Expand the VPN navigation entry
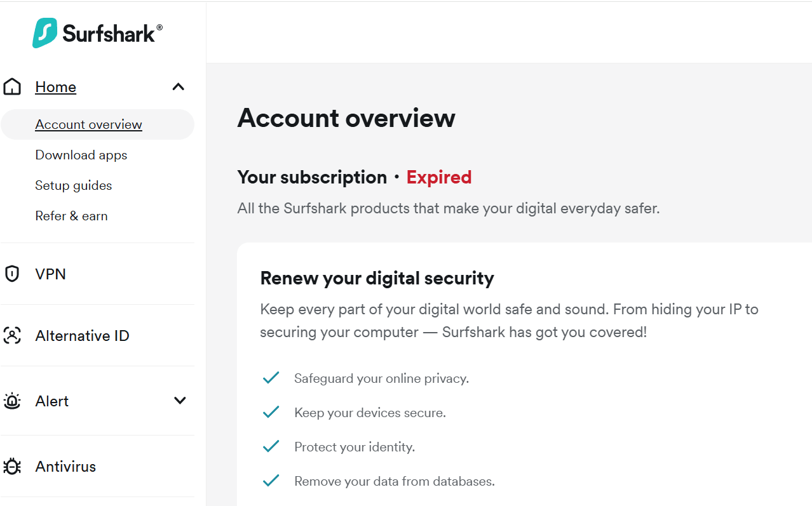Viewport: 812px width, 506px height. [x=50, y=274]
